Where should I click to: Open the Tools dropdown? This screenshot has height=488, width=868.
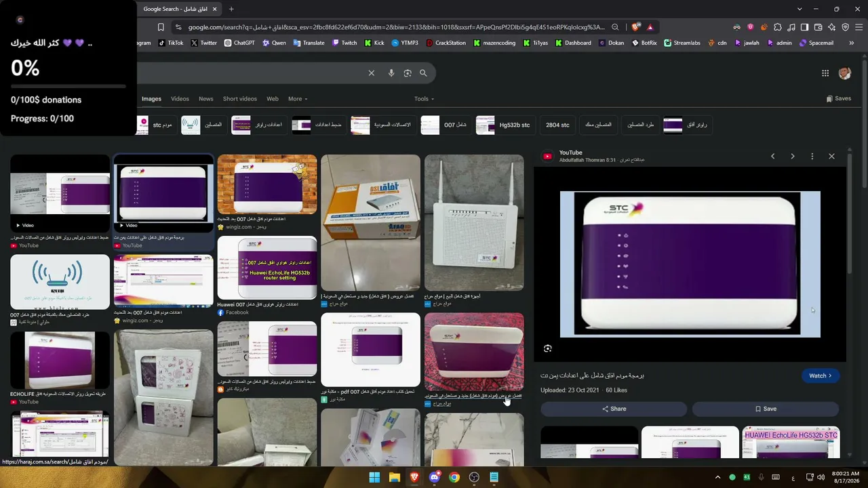click(x=424, y=99)
